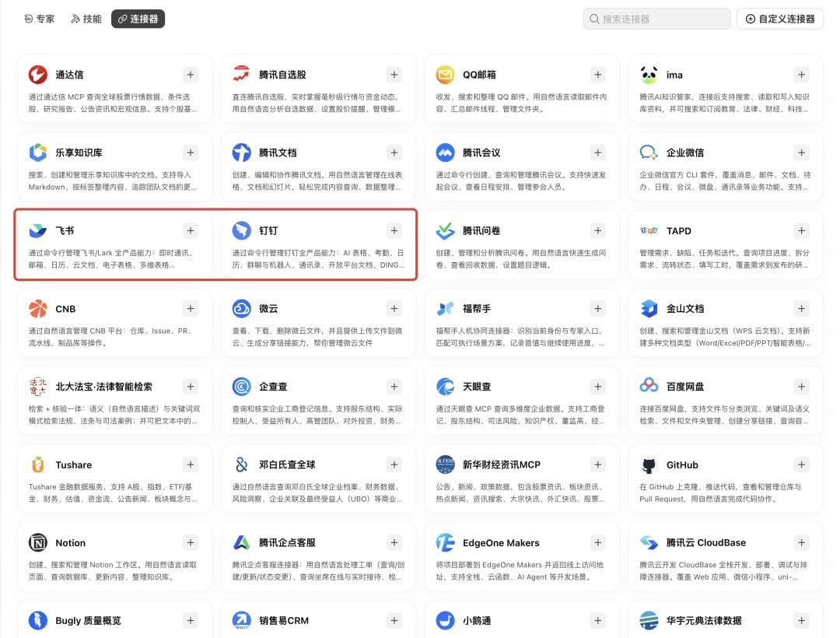Click the 腾讯文档 logo icon
This screenshot has height=638, width=840.
click(x=242, y=152)
